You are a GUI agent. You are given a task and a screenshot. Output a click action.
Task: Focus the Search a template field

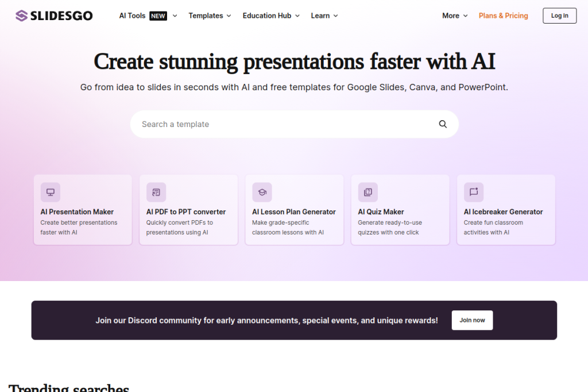(x=295, y=124)
